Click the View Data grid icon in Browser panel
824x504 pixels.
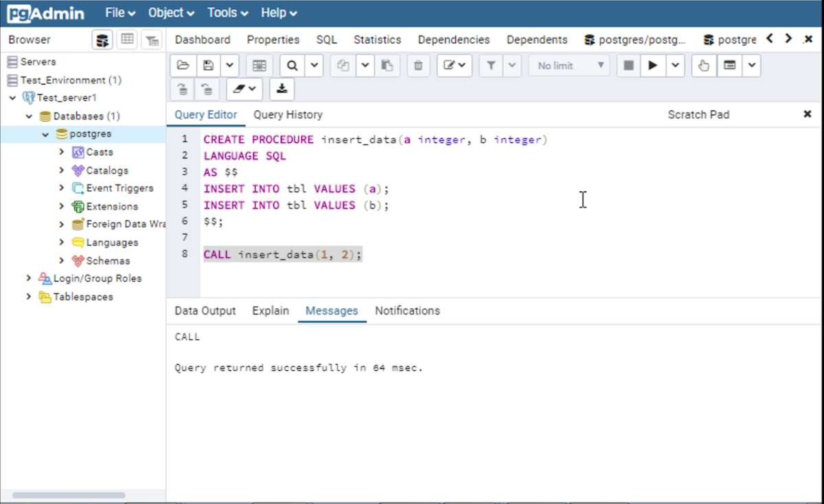click(127, 40)
